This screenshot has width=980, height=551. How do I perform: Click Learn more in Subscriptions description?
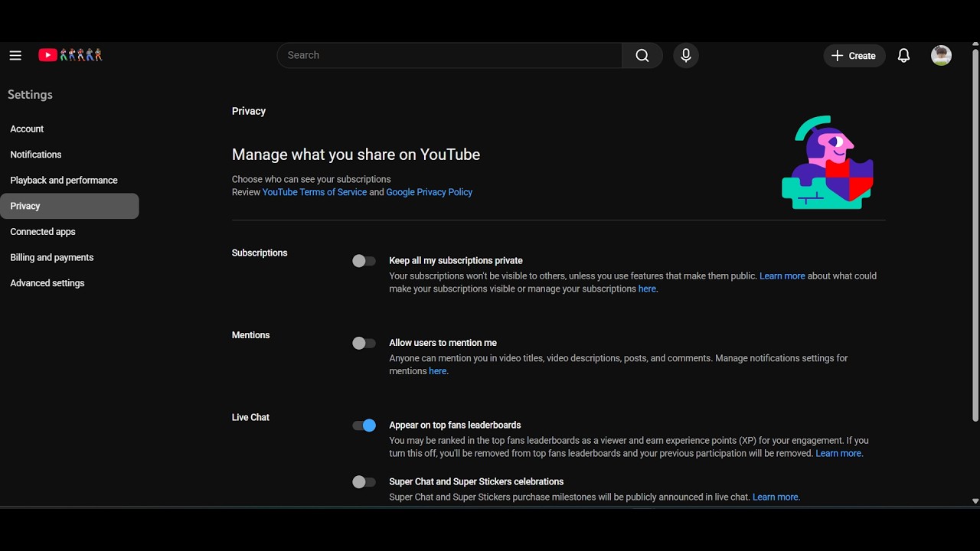pos(782,275)
